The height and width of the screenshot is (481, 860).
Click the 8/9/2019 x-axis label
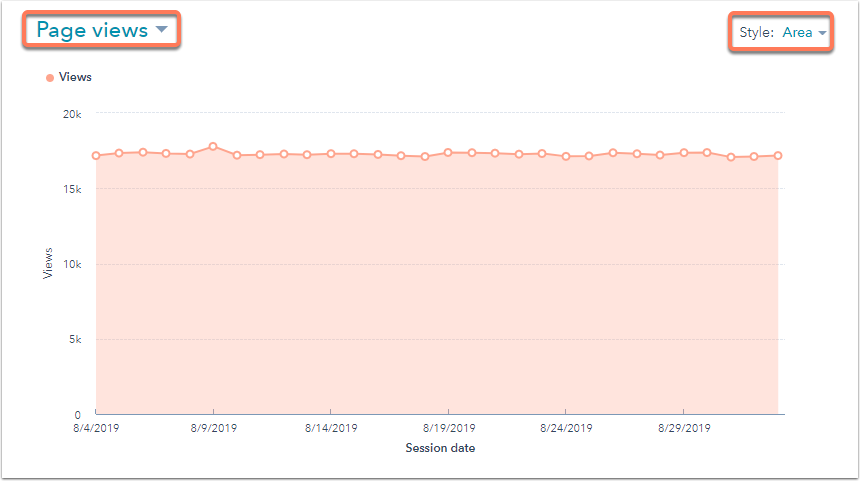click(213, 428)
